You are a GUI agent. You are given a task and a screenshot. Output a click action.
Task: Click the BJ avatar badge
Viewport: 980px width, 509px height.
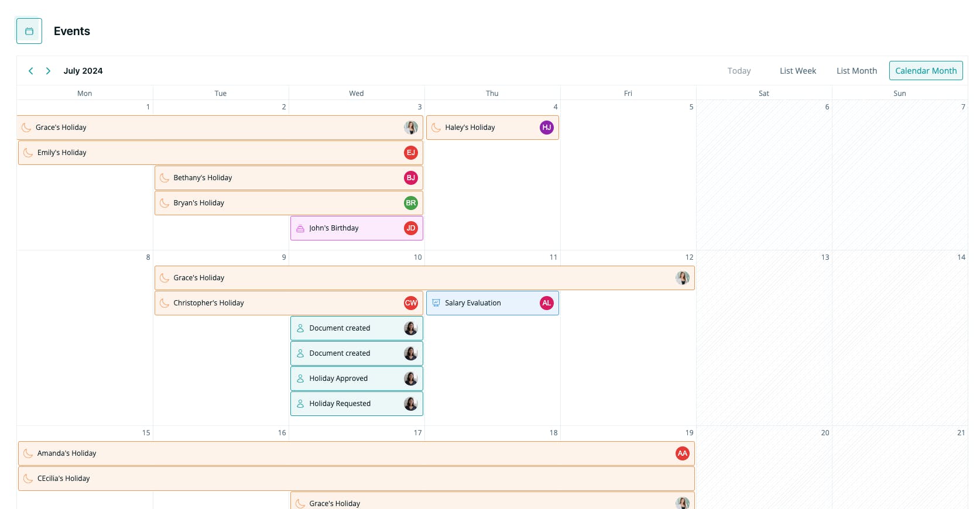click(411, 178)
